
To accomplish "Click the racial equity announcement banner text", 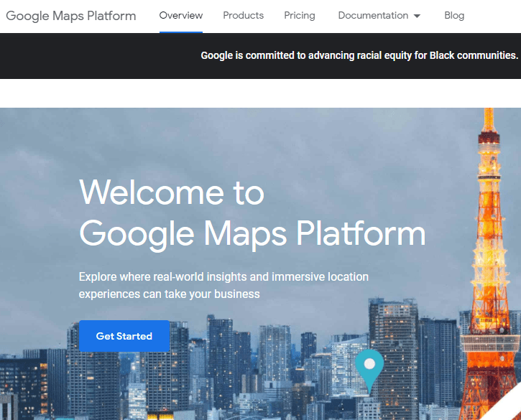I will click(359, 55).
